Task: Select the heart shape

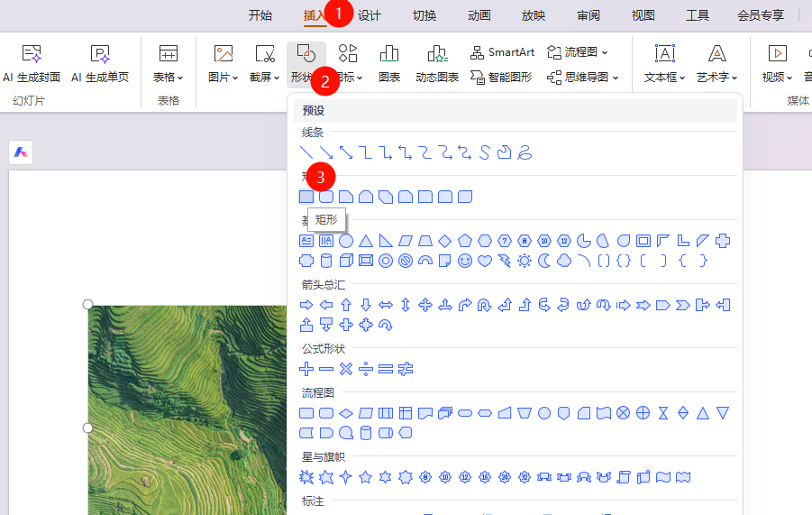Action: coord(485,261)
